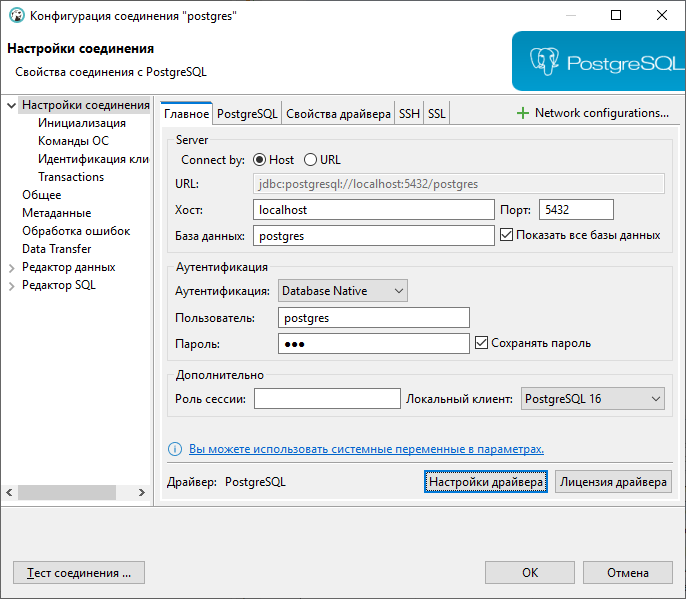Click right arrow of sidebar horizontal scrollbar
The width and height of the screenshot is (686, 599).
tap(141, 492)
